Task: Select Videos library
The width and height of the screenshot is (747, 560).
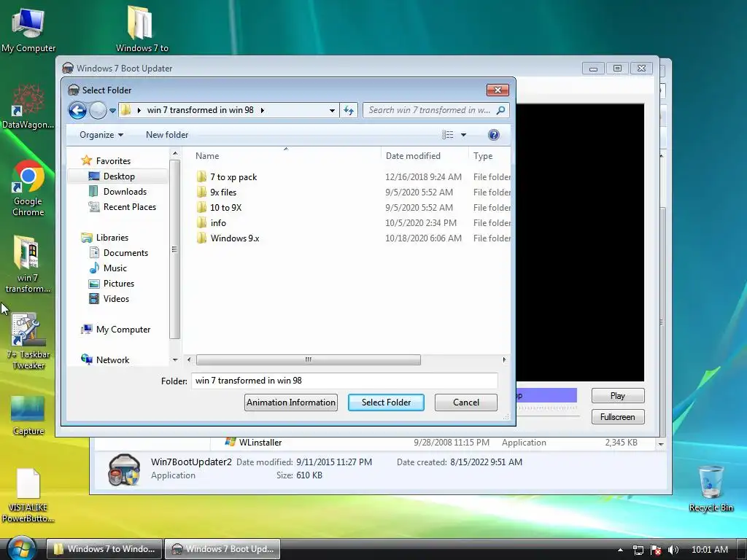Action: [116, 298]
